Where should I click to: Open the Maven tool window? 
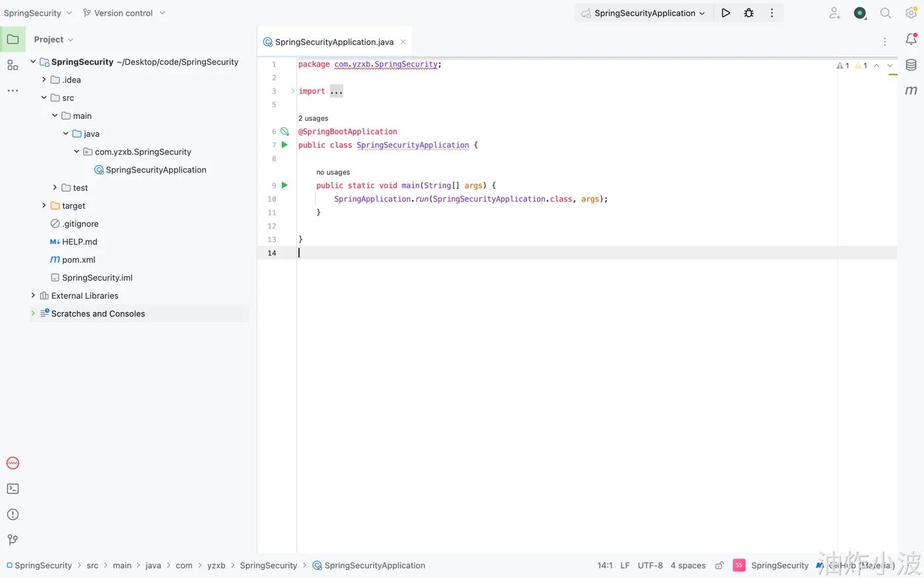[x=911, y=90]
